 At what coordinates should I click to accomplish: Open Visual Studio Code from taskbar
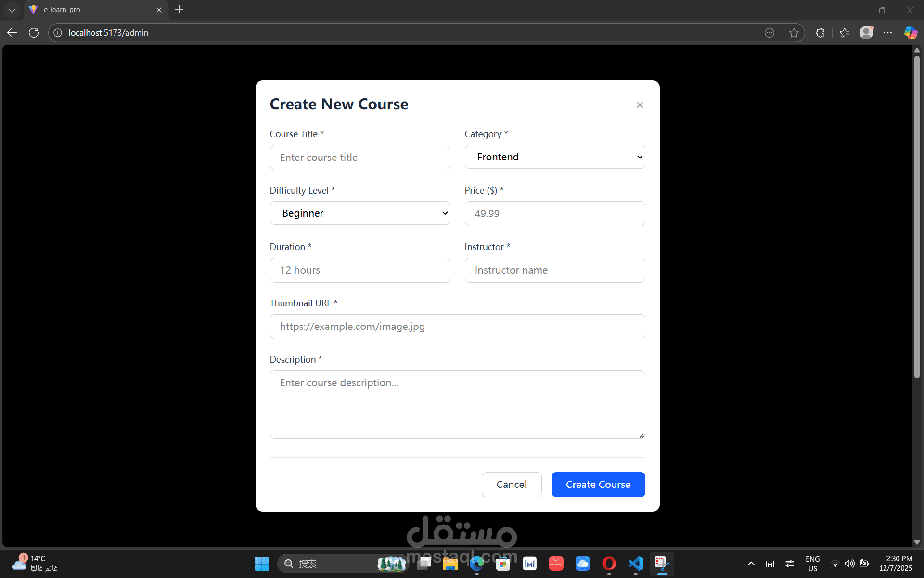click(x=635, y=564)
